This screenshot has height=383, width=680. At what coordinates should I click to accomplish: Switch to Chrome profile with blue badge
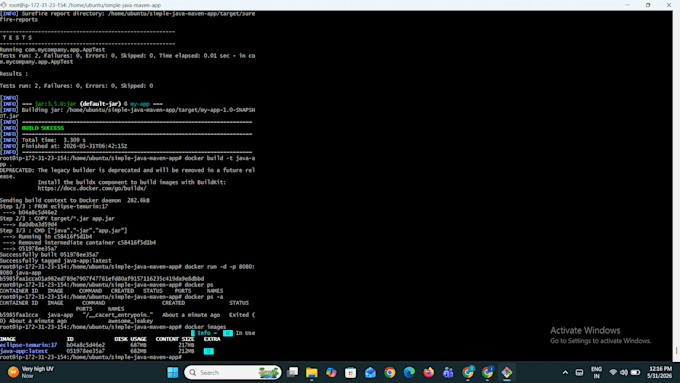pos(487,372)
